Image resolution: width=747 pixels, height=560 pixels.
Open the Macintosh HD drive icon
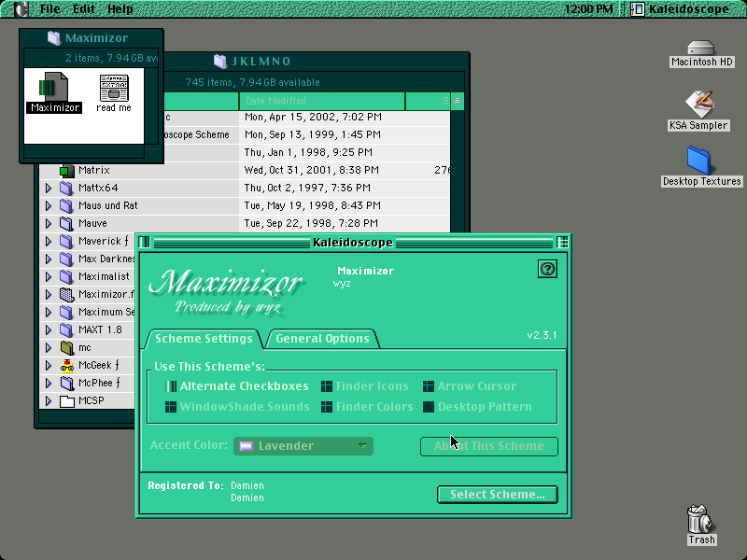[x=701, y=48]
